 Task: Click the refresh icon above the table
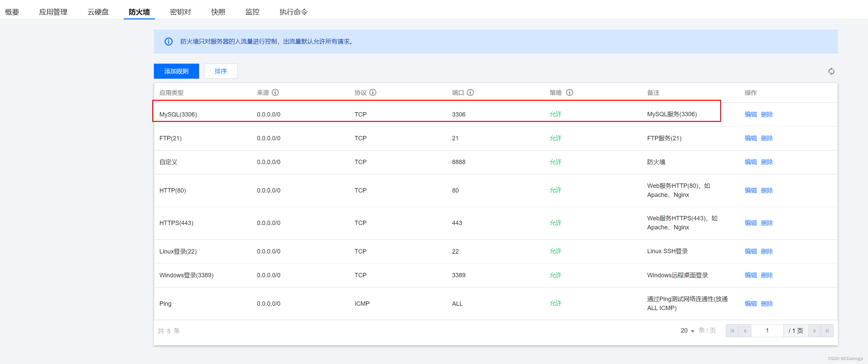pyautogui.click(x=831, y=71)
